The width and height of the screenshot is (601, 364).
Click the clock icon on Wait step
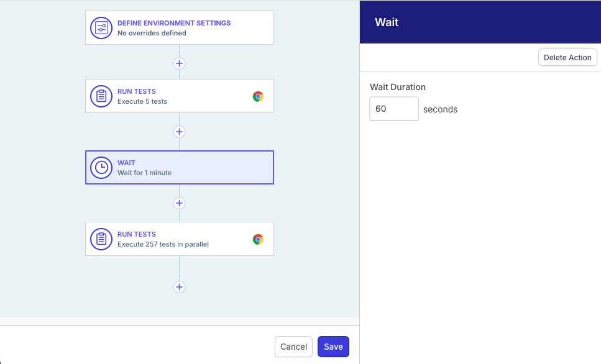(101, 168)
